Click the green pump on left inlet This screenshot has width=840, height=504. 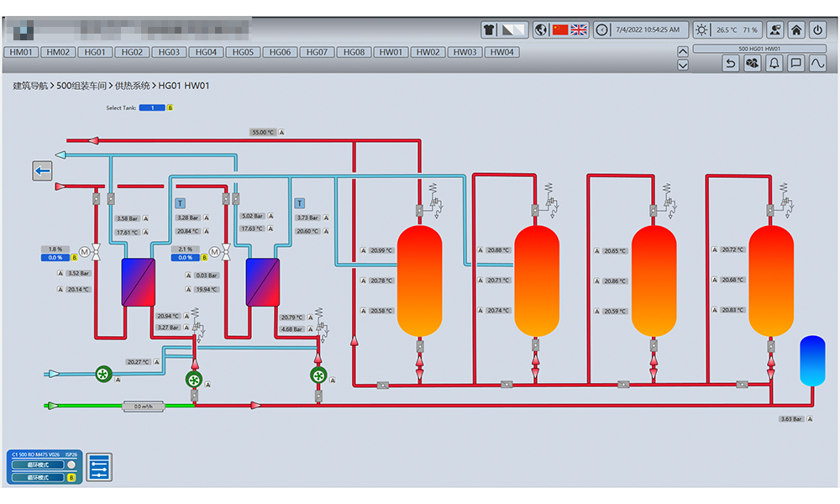[x=103, y=373]
